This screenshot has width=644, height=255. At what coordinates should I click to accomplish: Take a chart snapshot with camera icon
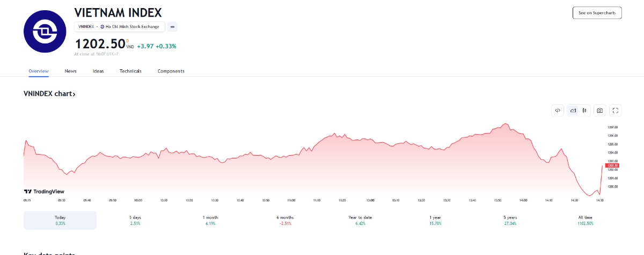pyautogui.click(x=600, y=111)
